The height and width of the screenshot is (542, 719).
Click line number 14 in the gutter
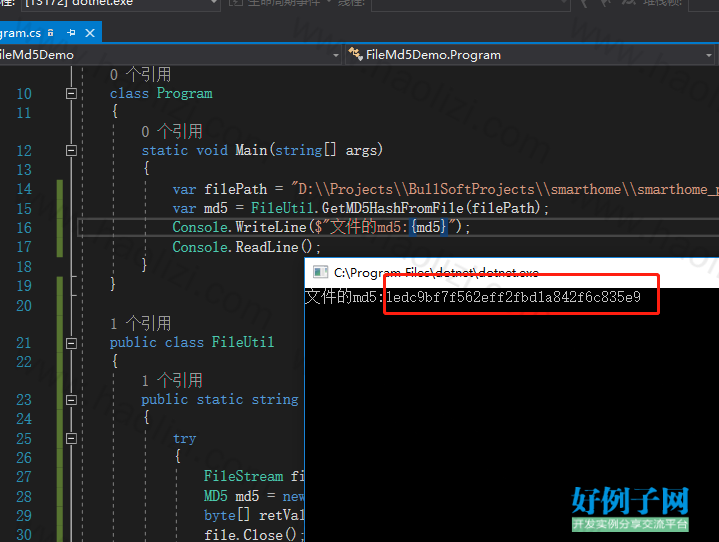[24, 189]
